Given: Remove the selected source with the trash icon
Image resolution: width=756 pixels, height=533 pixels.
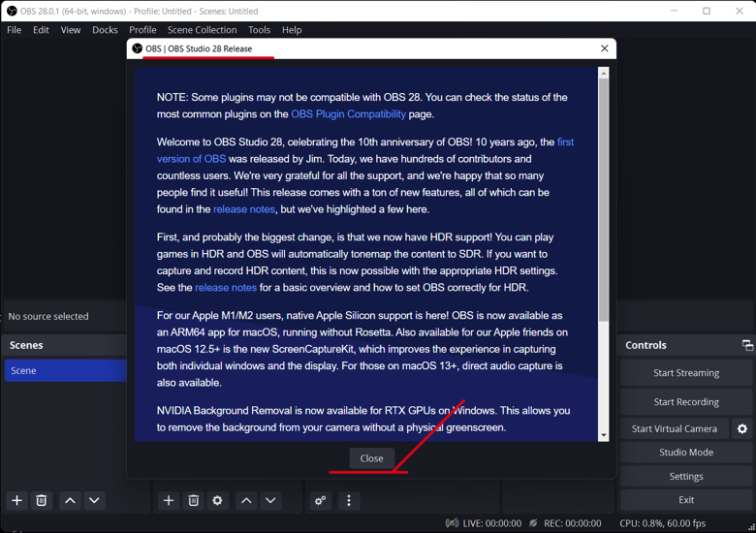Looking at the screenshot, I should click(193, 501).
